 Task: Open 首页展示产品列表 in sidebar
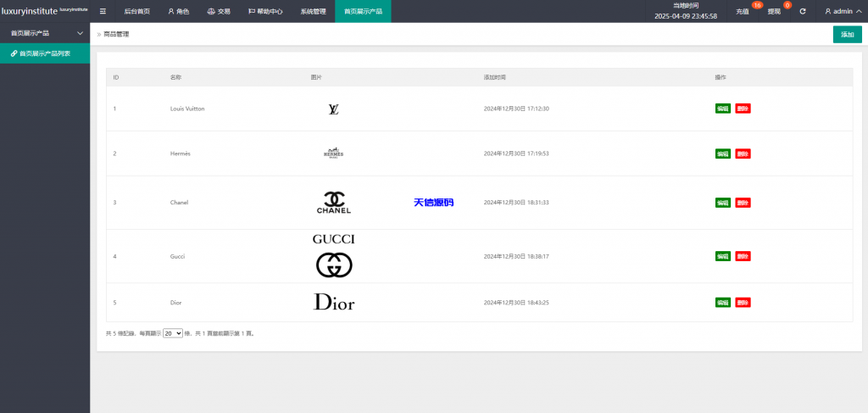(45, 53)
